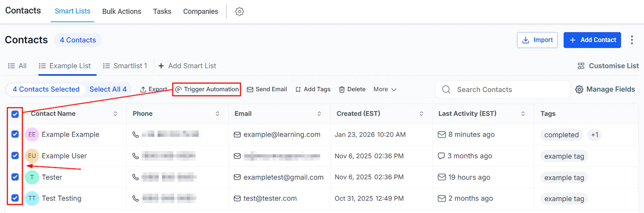Click the EU avatar of Example User

[32, 156]
